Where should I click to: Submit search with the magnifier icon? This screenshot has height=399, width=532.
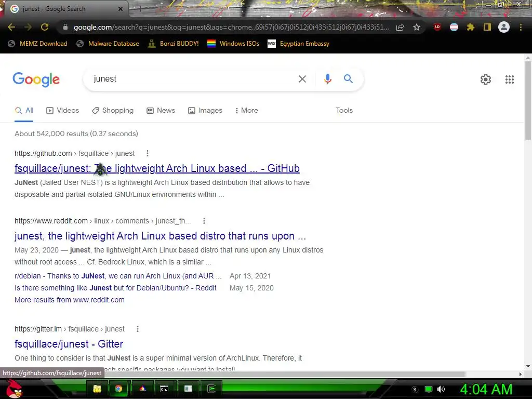coord(349,79)
